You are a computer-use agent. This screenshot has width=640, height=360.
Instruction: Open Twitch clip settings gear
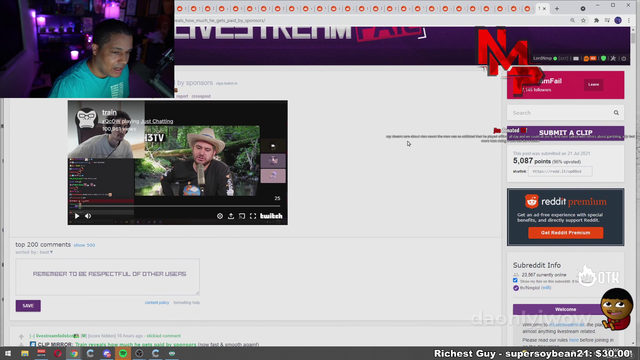pyautogui.click(x=220, y=216)
